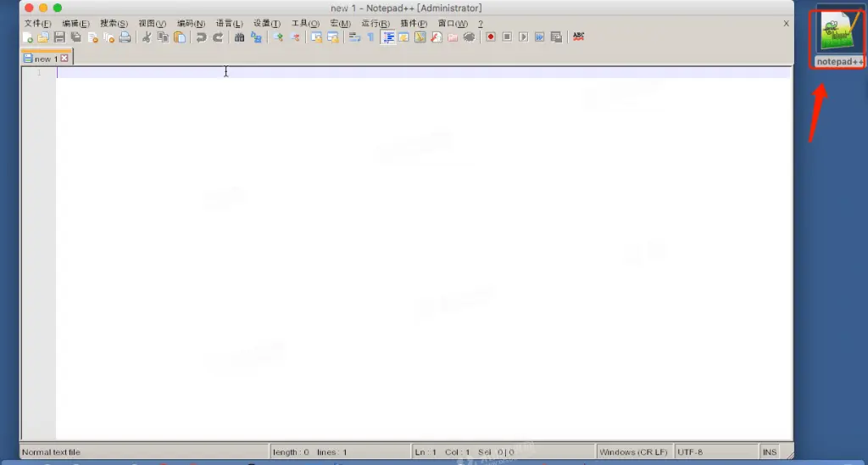
Task: Click the Close document toolbar icon
Action: tap(92, 37)
